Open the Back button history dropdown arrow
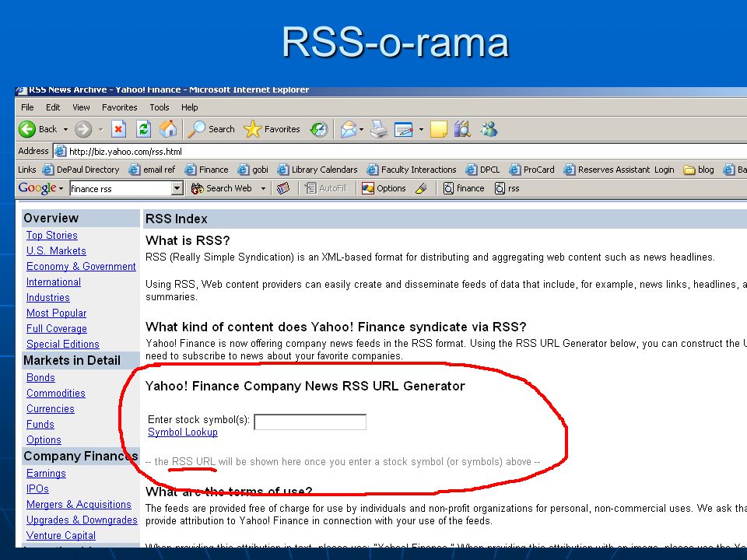The width and height of the screenshot is (747, 560). click(65, 129)
